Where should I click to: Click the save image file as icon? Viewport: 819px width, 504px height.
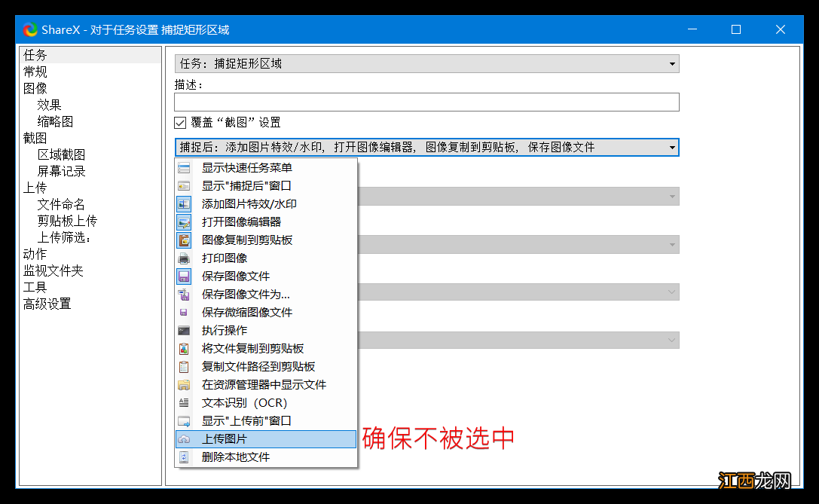pos(184,295)
